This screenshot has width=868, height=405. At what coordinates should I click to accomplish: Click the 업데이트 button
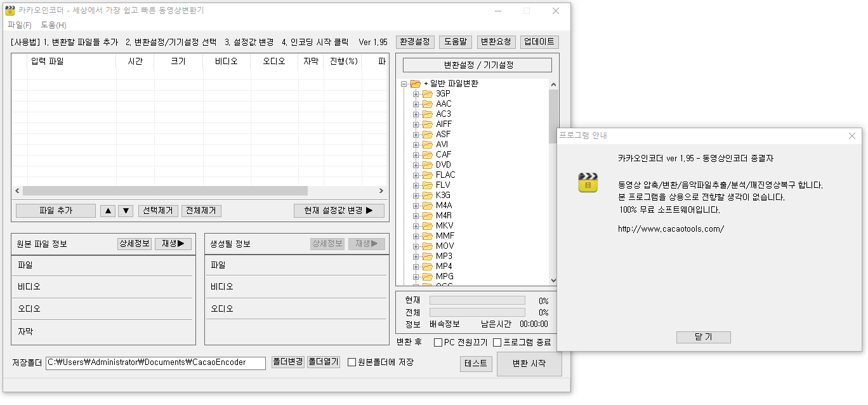(x=539, y=42)
